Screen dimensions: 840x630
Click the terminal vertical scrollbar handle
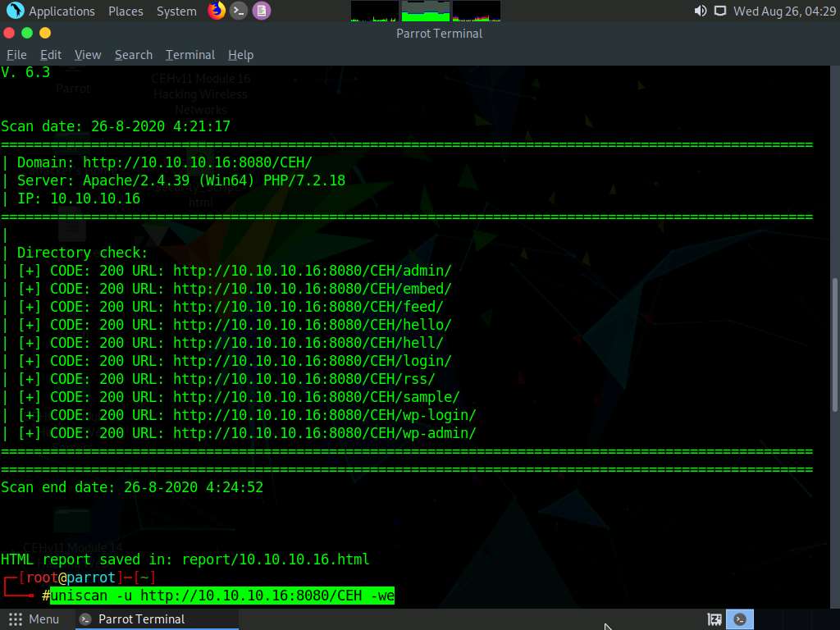(x=835, y=345)
